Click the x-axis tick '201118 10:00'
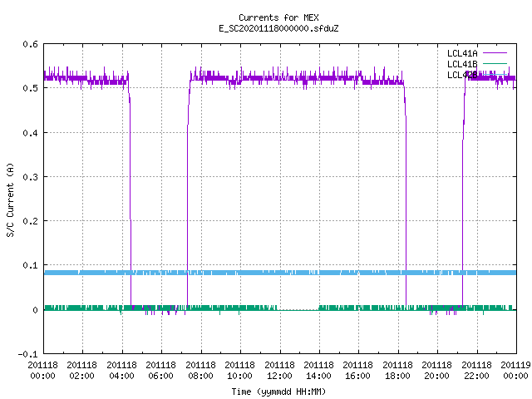The width and height of the screenshot is (532, 399). [239, 371]
